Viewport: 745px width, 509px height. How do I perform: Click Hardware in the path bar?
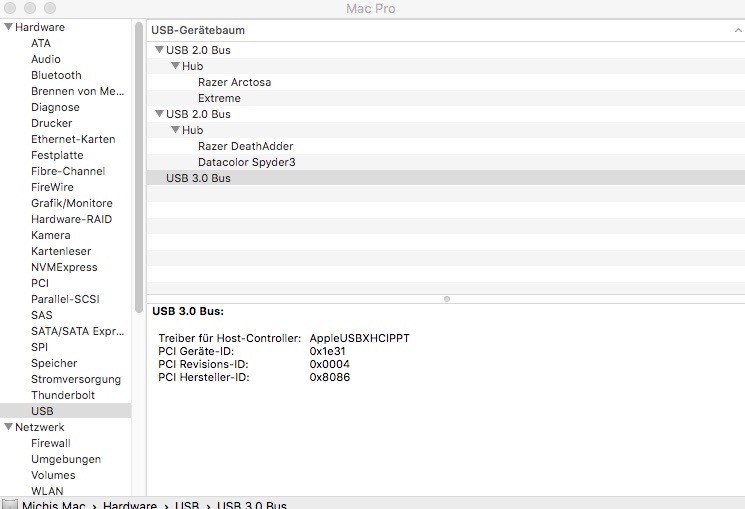130,505
